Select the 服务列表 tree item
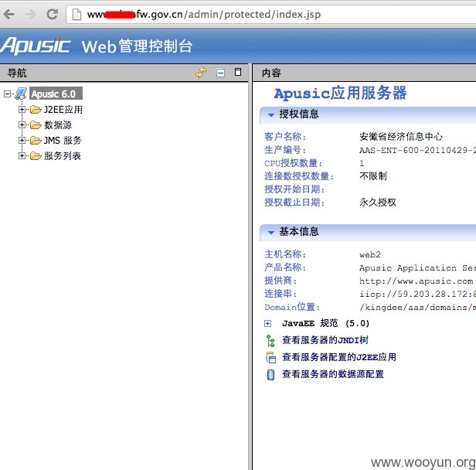 point(63,155)
